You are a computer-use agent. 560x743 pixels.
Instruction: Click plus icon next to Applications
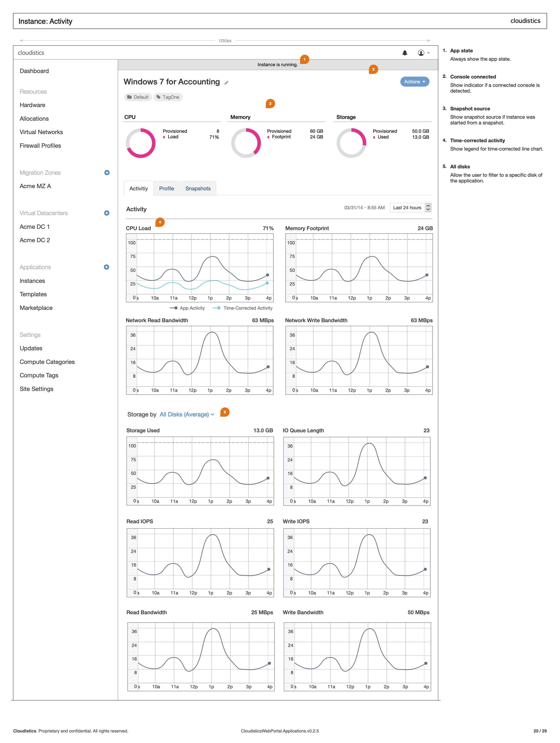tap(106, 267)
